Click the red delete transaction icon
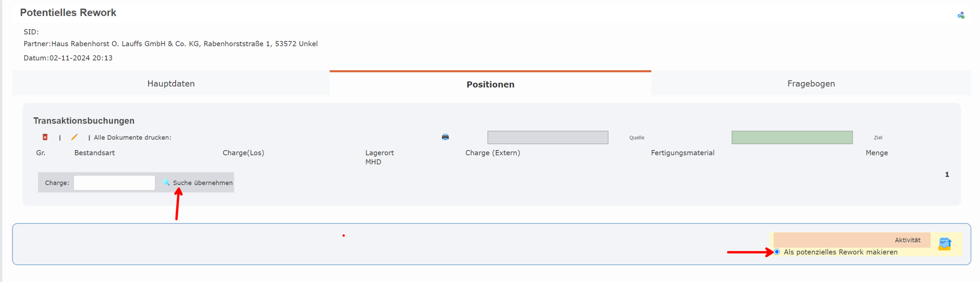This screenshot has width=980, height=282. click(45, 137)
